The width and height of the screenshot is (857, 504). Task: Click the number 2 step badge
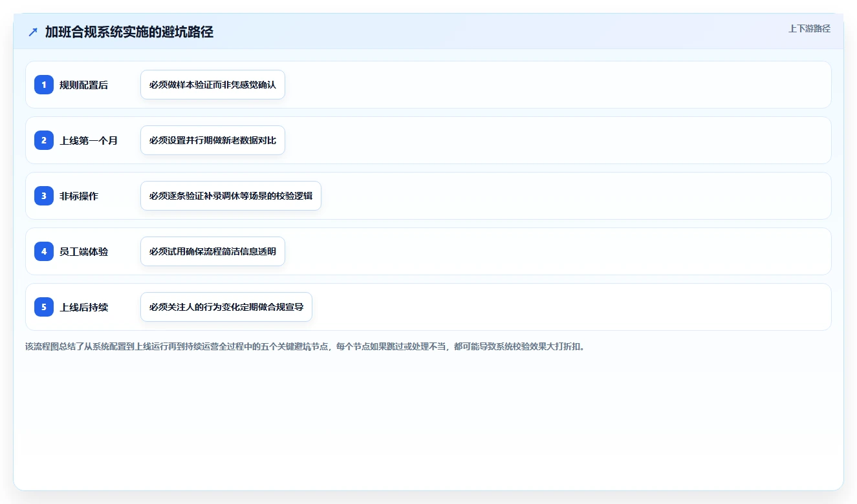[44, 140]
